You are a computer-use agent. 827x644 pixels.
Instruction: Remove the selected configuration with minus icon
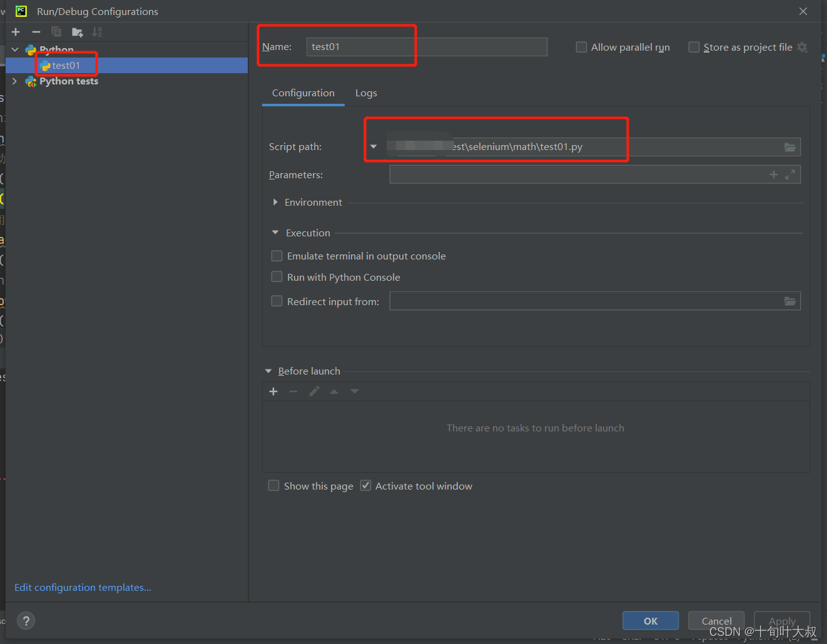point(36,32)
